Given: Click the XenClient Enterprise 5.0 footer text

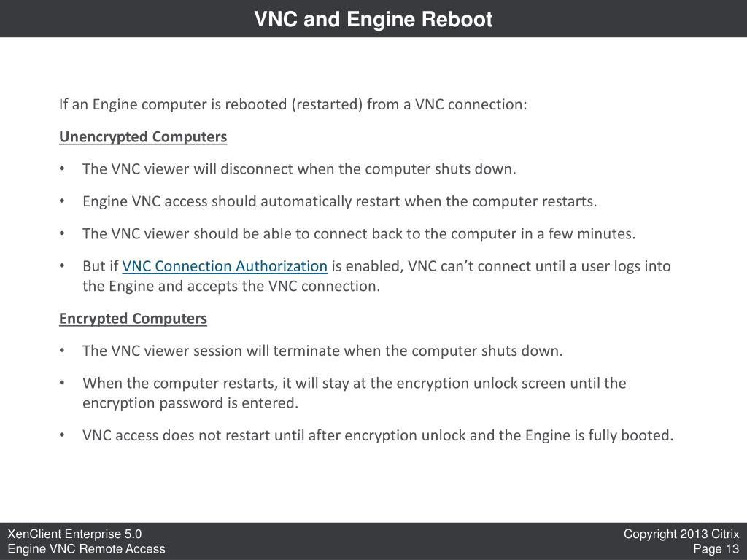Looking at the screenshot, I should pos(75,534).
